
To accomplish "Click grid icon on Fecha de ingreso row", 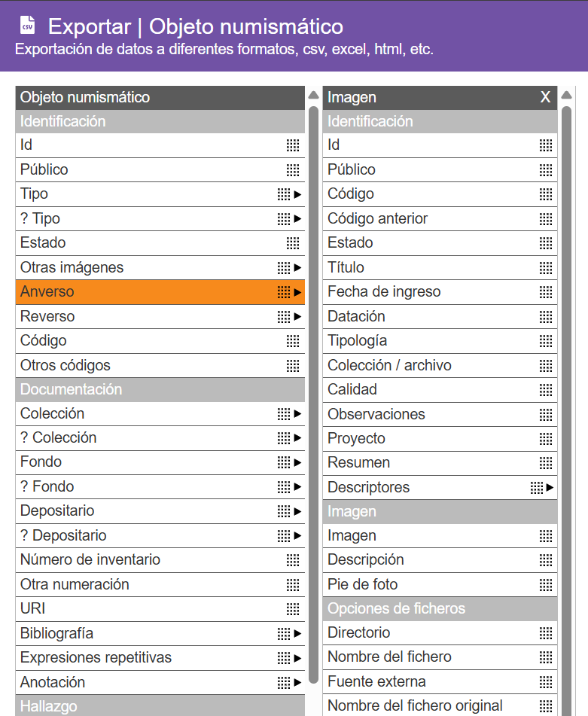I will pyautogui.click(x=546, y=292).
